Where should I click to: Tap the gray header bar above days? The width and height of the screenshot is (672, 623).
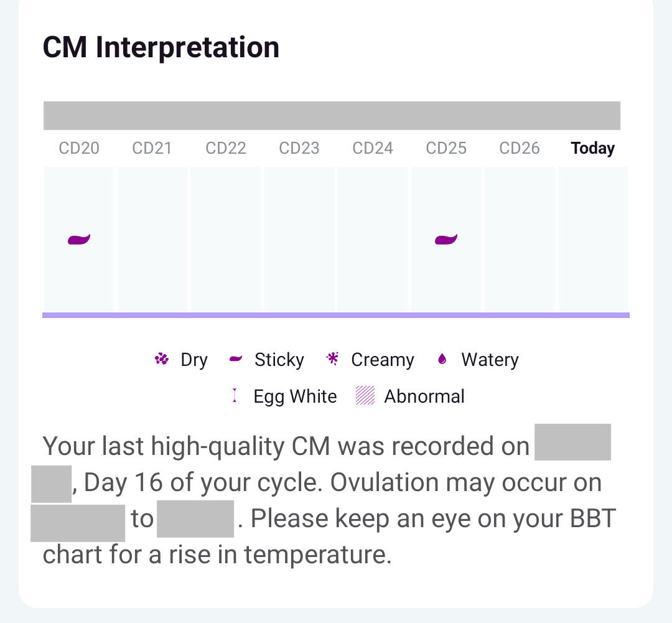pos(332,116)
